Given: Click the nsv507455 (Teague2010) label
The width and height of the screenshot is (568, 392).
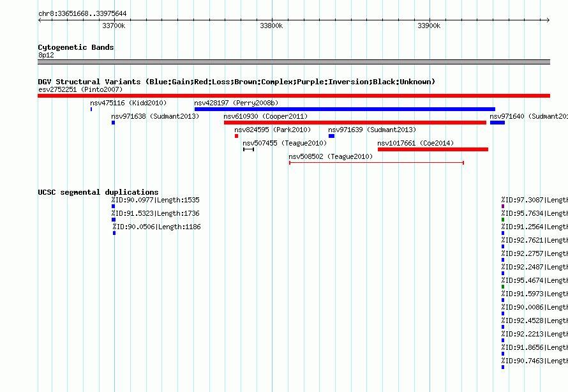Looking at the screenshot, I should tap(285, 143).
